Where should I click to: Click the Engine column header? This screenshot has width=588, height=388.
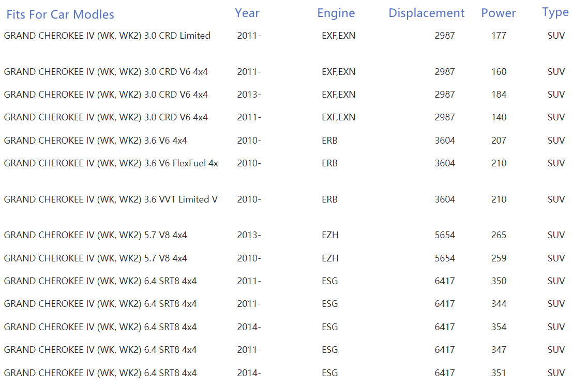coord(336,13)
